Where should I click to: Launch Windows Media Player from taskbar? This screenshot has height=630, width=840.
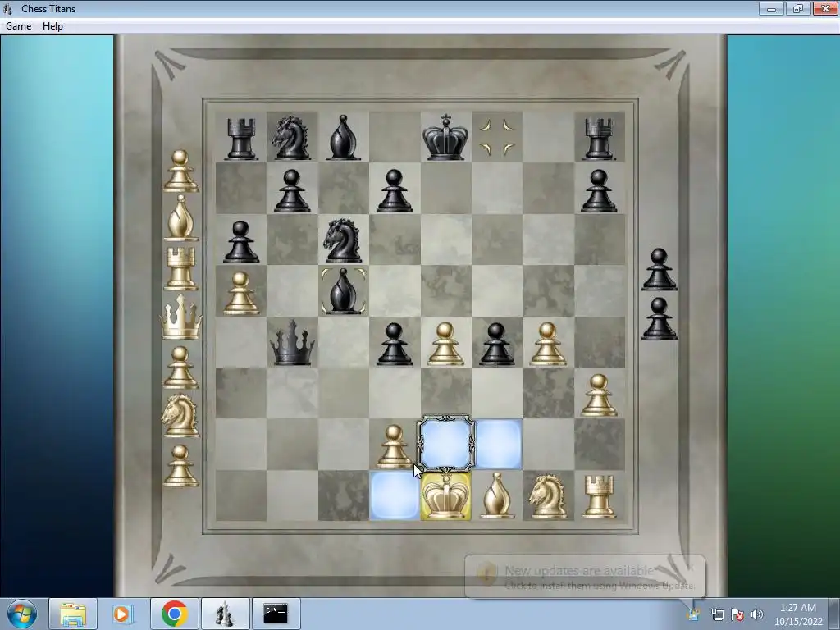click(x=123, y=614)
